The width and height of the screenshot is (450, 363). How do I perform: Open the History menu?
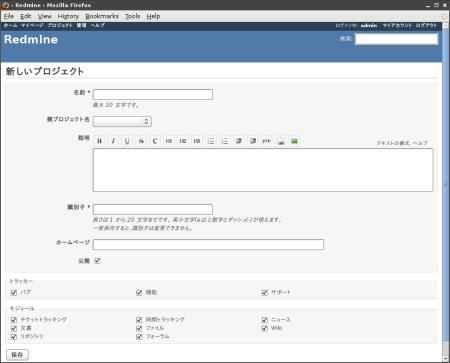pos(68,16)
